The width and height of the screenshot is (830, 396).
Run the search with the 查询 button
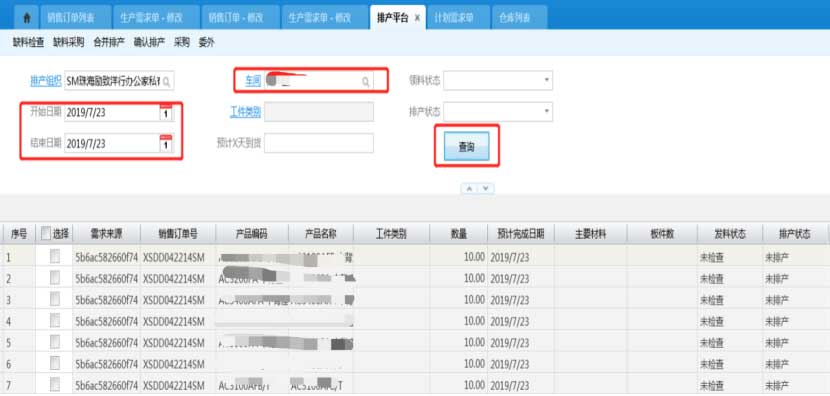[466, 146]
